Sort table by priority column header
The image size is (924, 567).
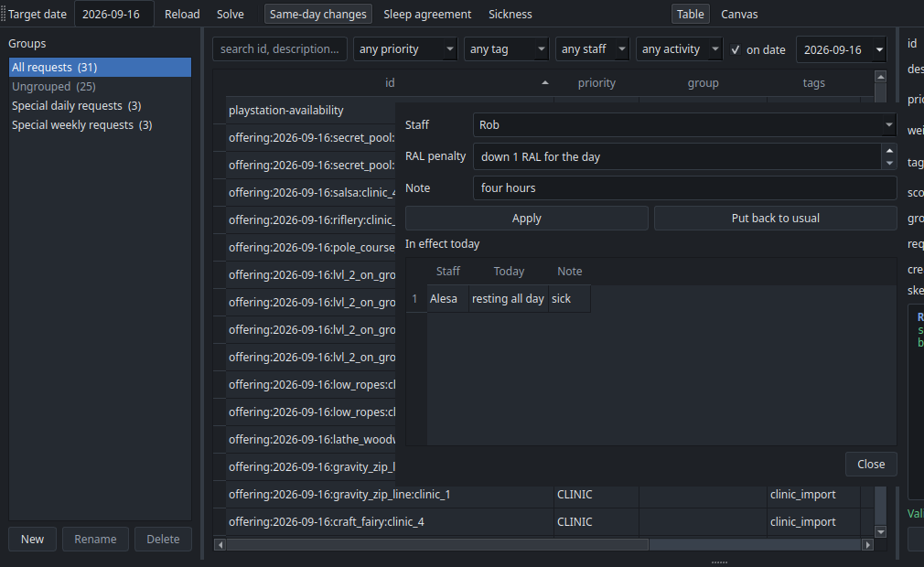coord(596,83)
